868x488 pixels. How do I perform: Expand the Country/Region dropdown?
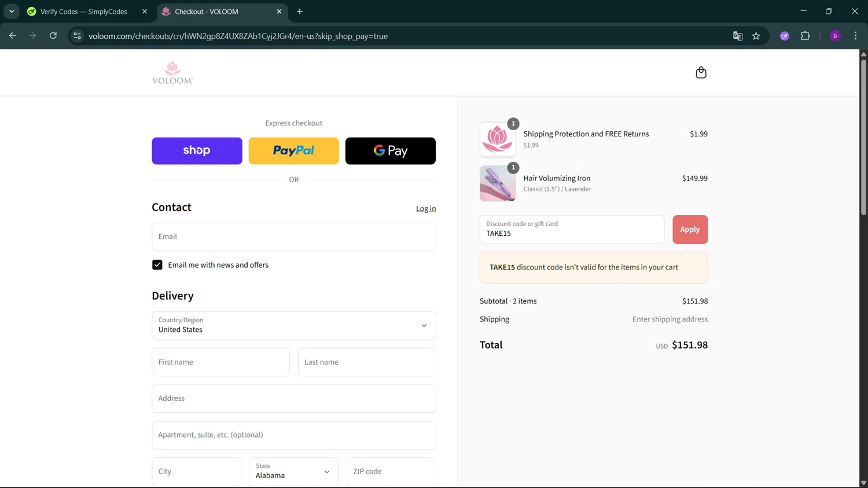pyautogui.click(x=294, y=326)
